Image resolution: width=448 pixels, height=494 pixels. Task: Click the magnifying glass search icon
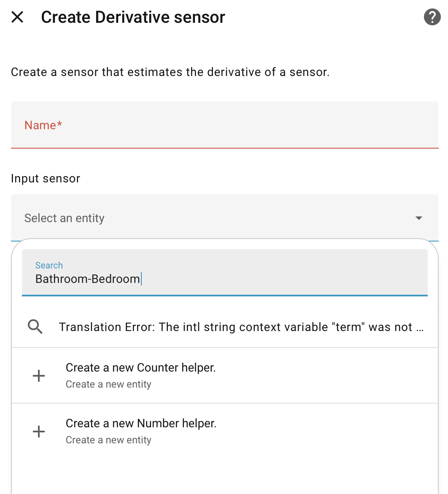[35, 327]
